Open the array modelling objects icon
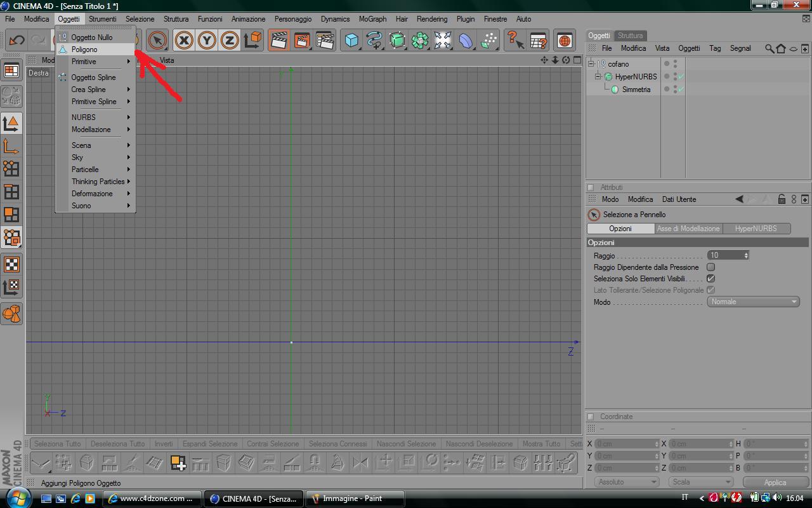 coord(420,41)
